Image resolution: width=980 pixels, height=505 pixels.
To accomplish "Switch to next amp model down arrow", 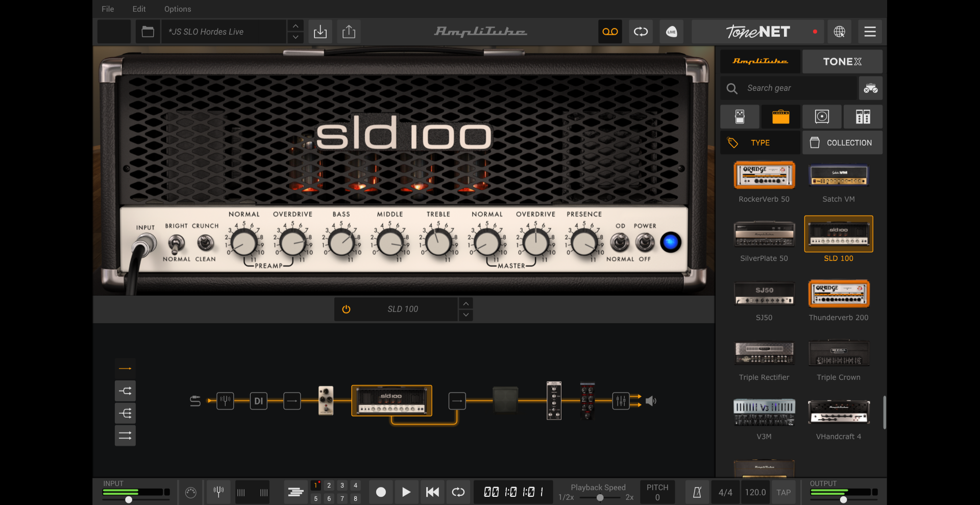I will point(465,316).
